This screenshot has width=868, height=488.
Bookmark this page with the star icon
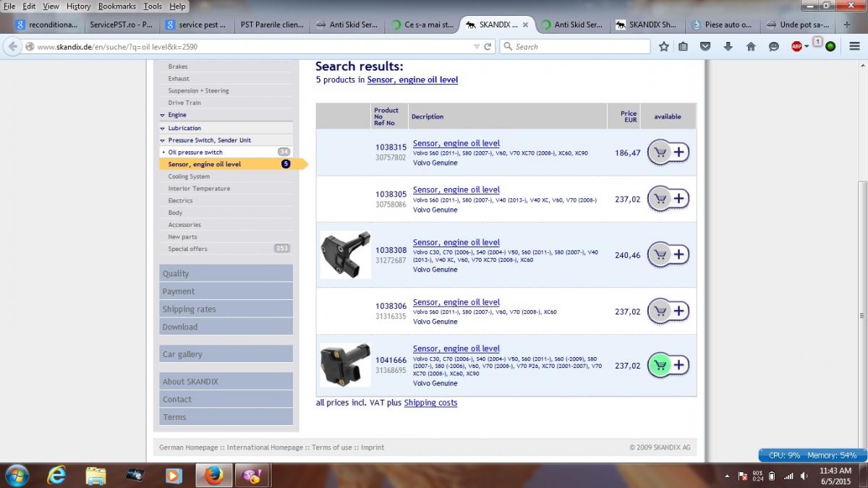coord(664,46)
